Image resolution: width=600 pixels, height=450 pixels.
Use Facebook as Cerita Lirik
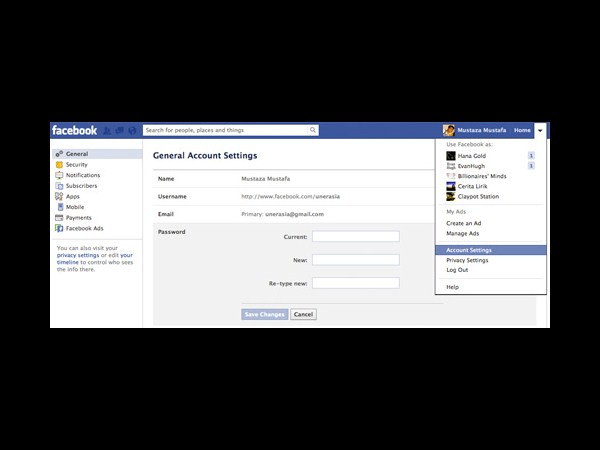(472, 186)
